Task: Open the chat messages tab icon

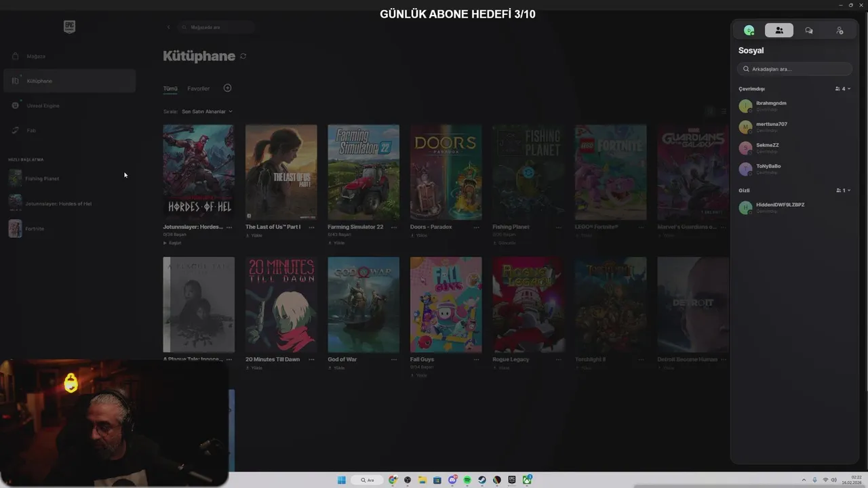Action: [x=809, y=30]
